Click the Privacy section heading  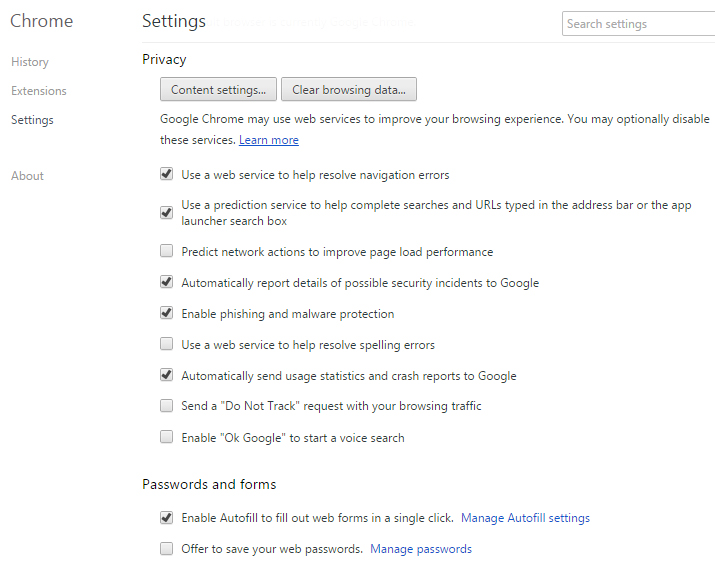click(164, 60)
